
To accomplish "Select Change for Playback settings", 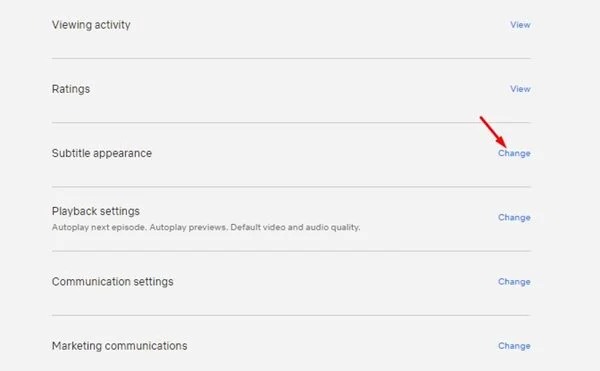I will pos(514,218).
